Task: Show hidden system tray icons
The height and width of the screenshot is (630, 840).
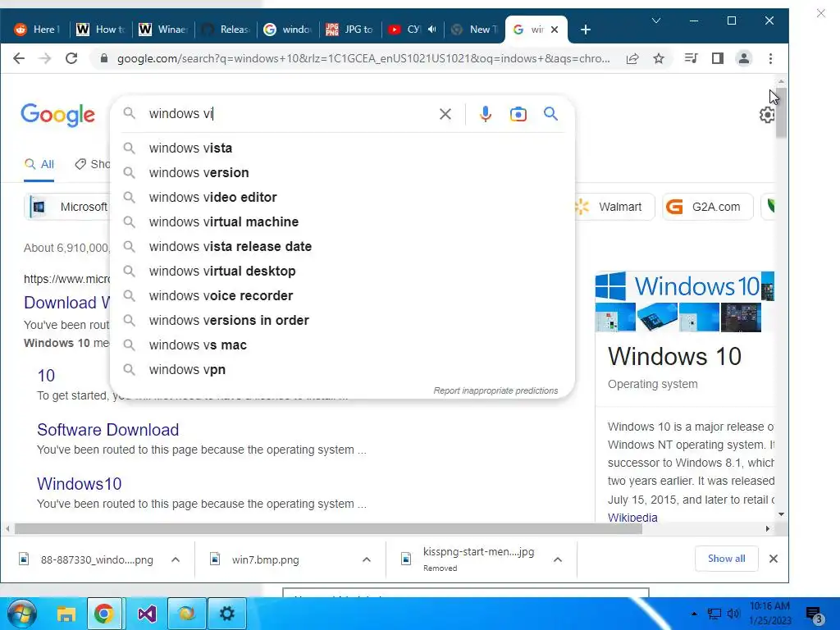Action: (x=694, y=614)
